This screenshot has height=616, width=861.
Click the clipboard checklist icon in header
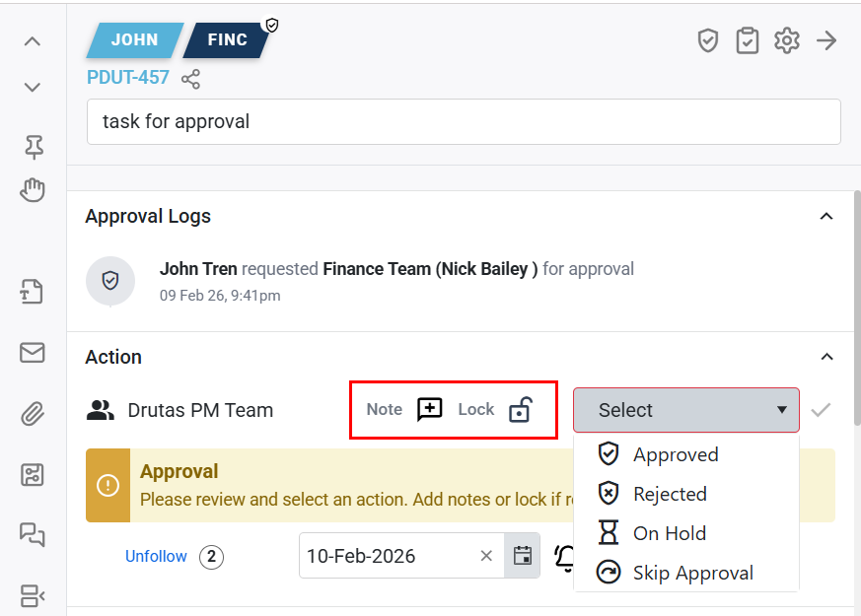coord(747,40)
